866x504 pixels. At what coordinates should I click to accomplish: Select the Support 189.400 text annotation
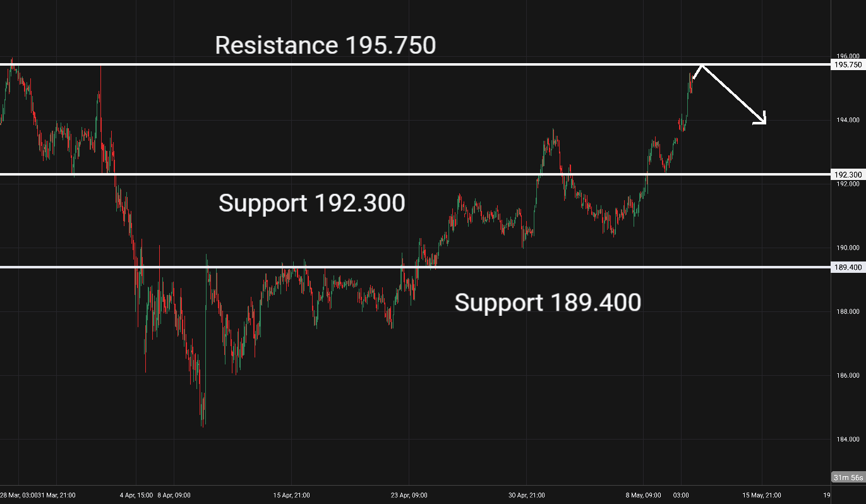pyautogui.click(x=548, y=303)
